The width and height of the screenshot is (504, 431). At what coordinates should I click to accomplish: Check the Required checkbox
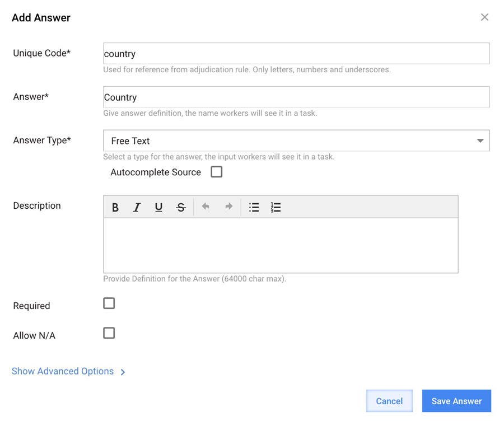[109, 303]
